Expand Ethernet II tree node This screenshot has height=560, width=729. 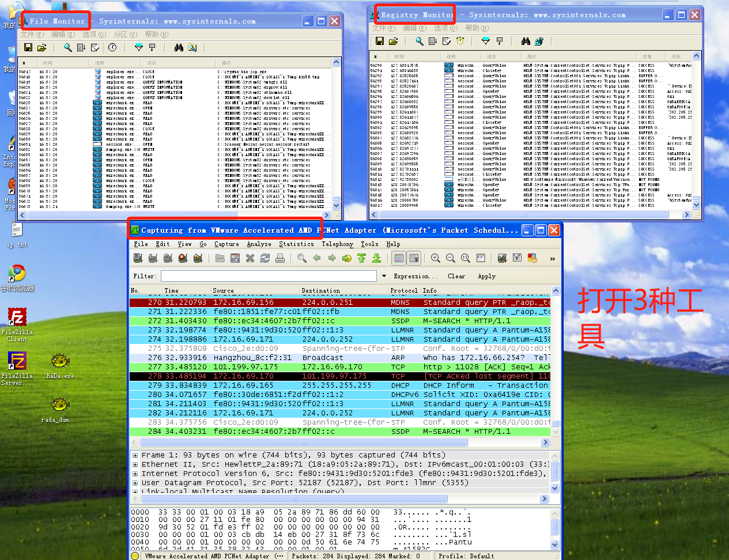(135, 464)
